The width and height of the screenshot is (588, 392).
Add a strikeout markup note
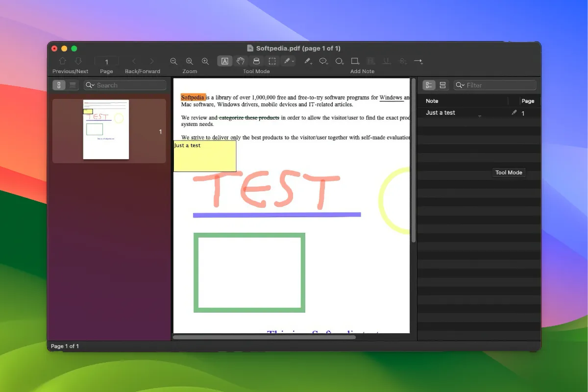tap(403, 61)
